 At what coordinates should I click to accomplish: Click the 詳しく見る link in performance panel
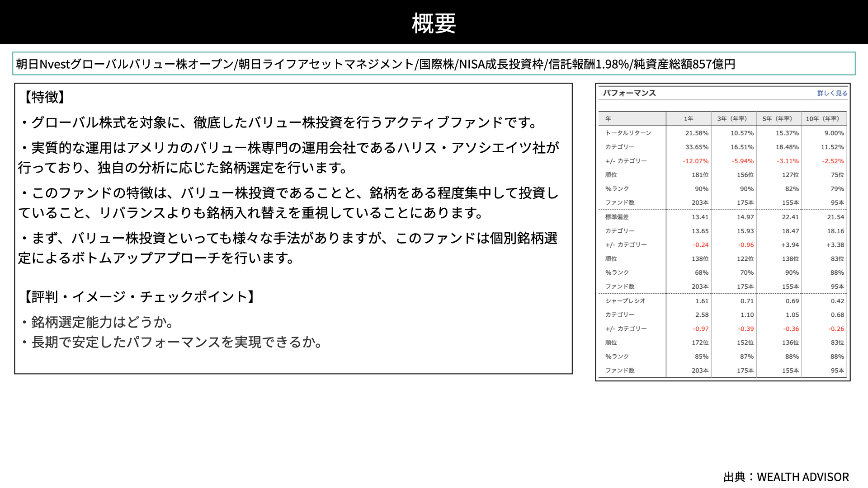[832, 93]
